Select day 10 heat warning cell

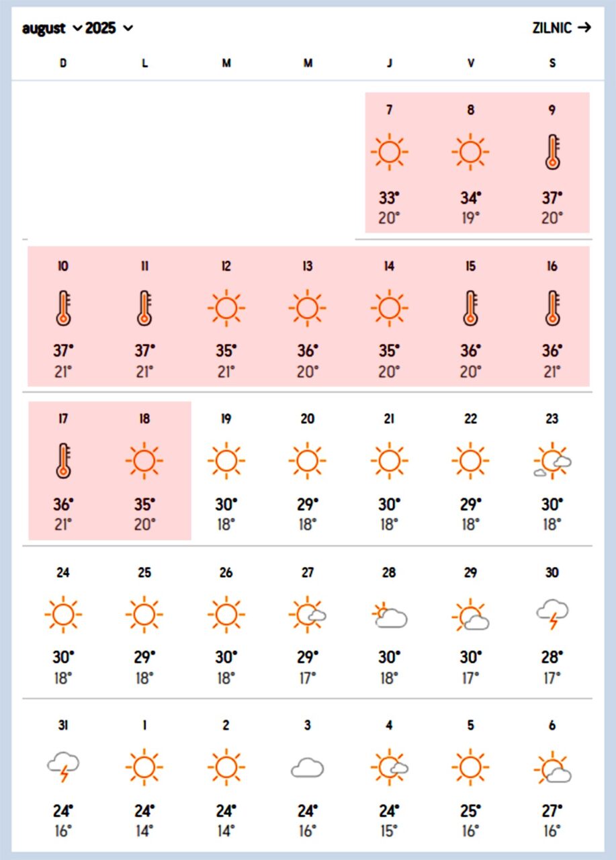[x=63, y=316]
